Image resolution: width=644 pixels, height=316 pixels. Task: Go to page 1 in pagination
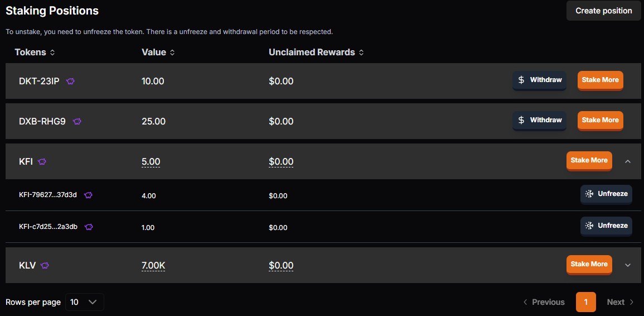(585, 302)
